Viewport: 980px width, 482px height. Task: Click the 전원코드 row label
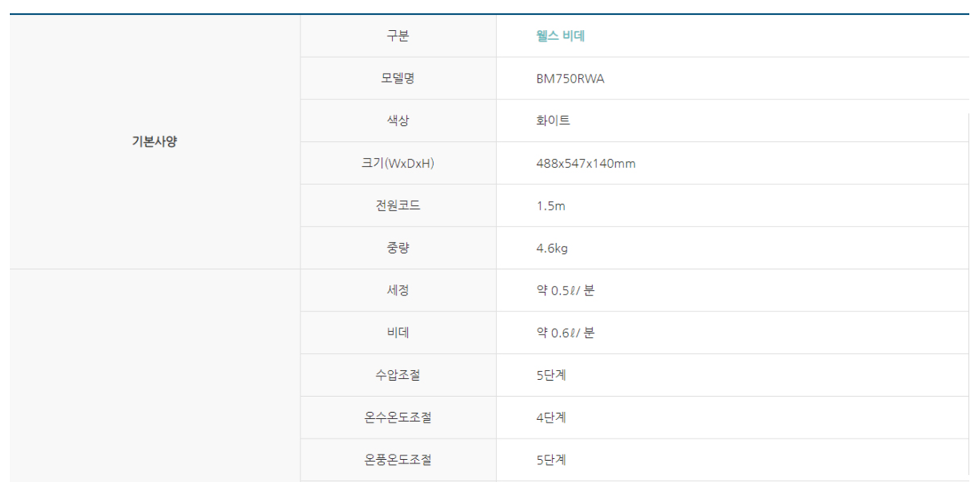(398, 205)
